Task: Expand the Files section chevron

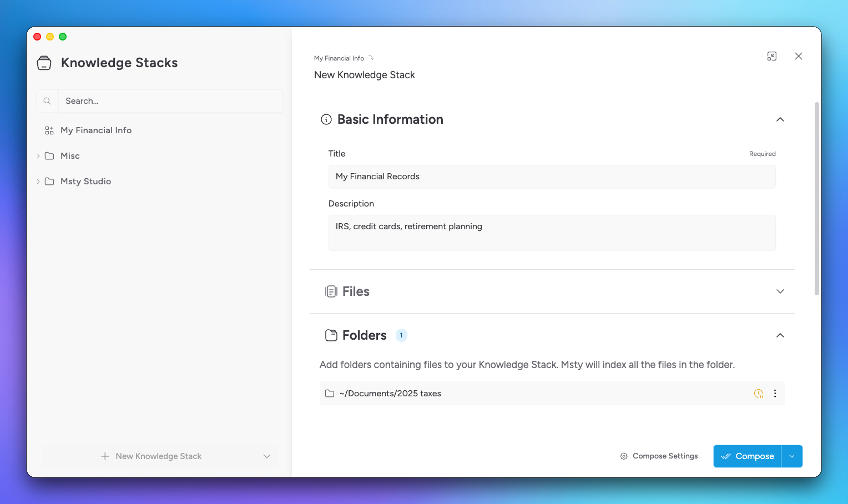Action: (x=780, y=291)
